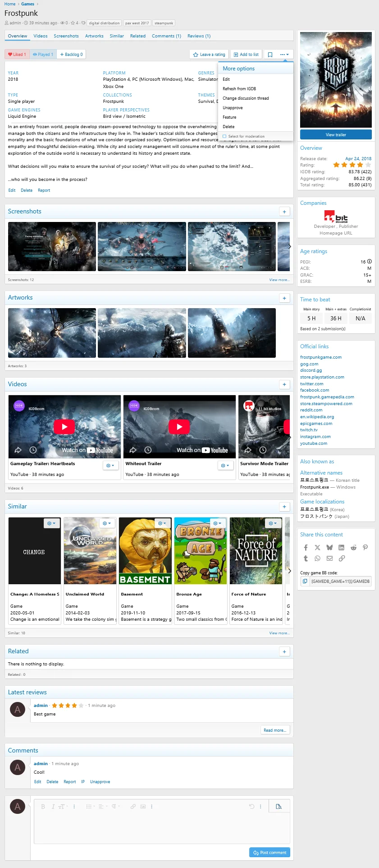Open gear menu on Unclaimed World card

point(107,523)
